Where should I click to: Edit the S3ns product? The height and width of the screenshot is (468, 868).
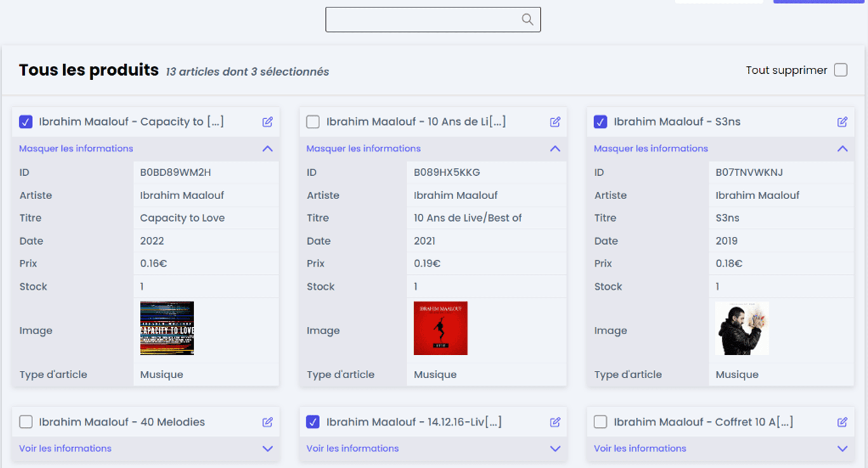point(842,122)
